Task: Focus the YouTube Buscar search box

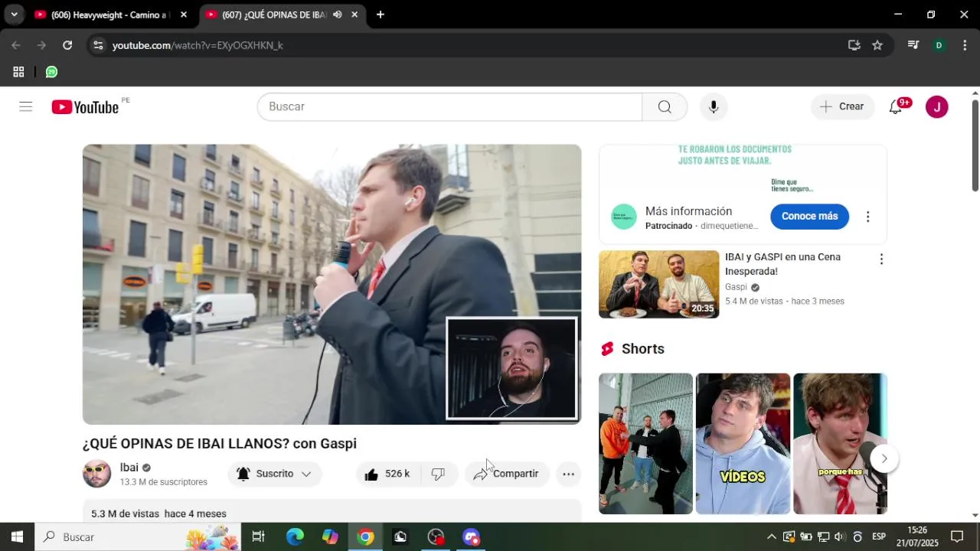Action: coord(449,106)
